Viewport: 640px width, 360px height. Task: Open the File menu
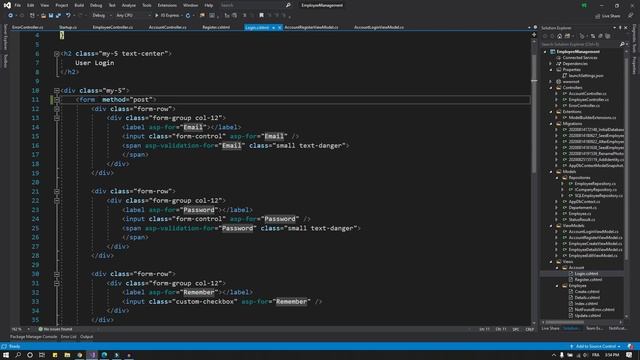tap(18, 5)
